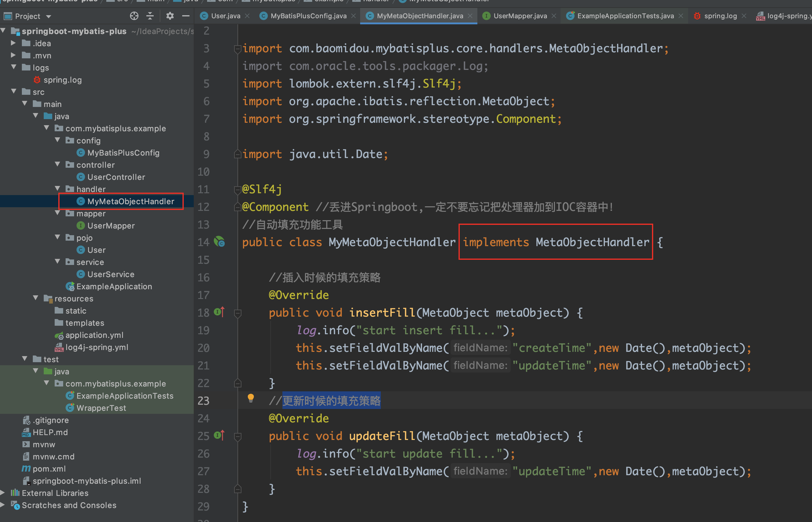Click the locate/select opened file crosshair icon
The height and width of the screenshot is (522, 812).
[x=134, y=16]
